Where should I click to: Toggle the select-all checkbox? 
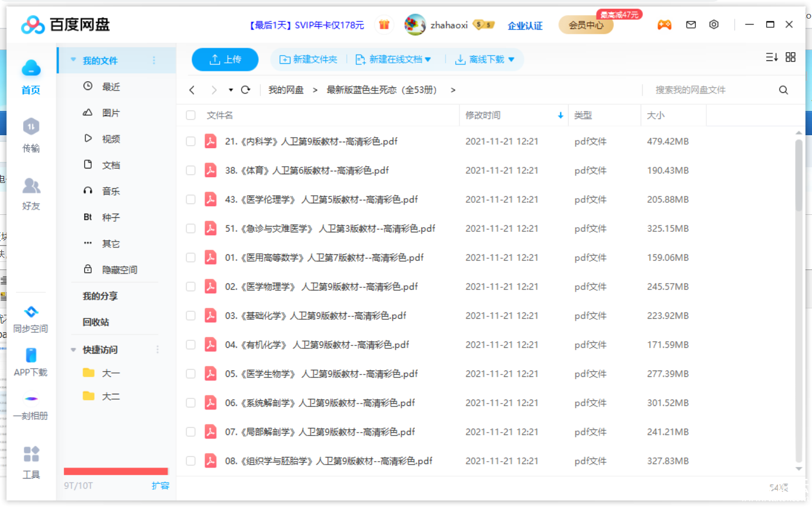(191, 115)
